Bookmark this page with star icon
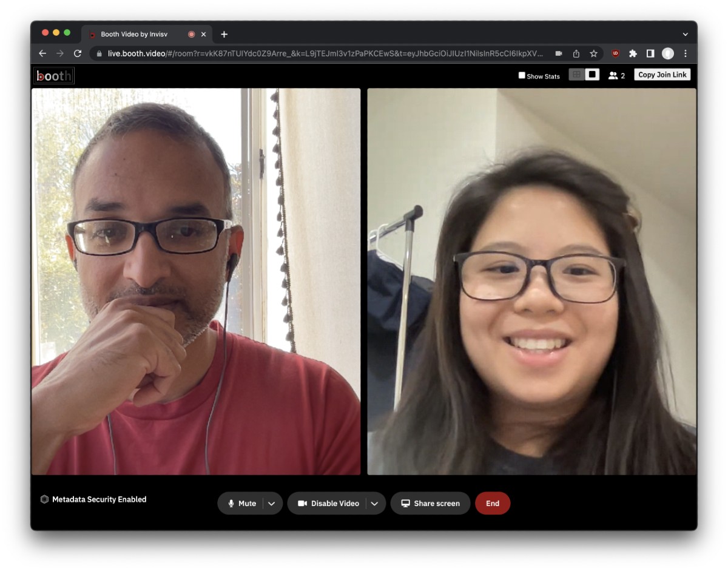728x571 pixels. pos(593,53)
